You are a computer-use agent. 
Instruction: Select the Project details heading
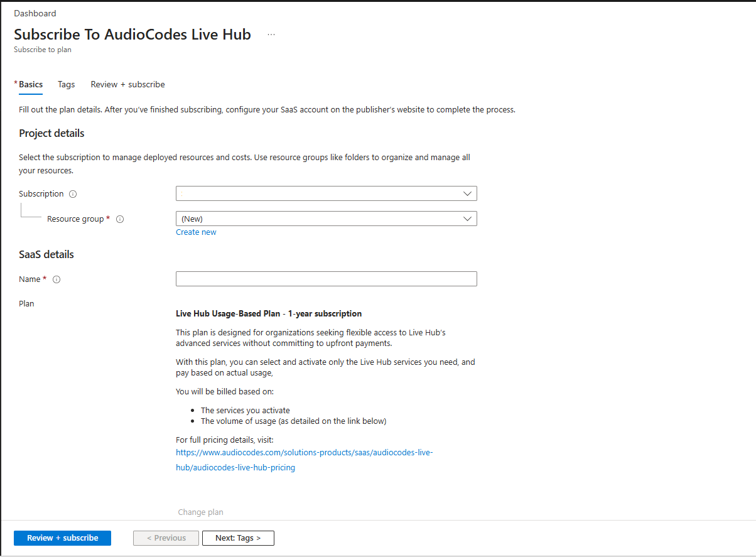tap(51, 133)
